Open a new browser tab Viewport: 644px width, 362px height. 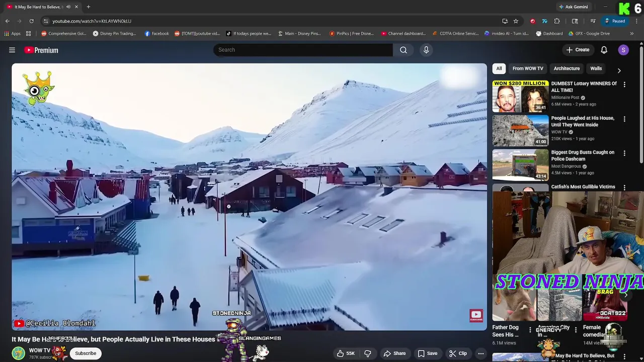pos(89,7)
